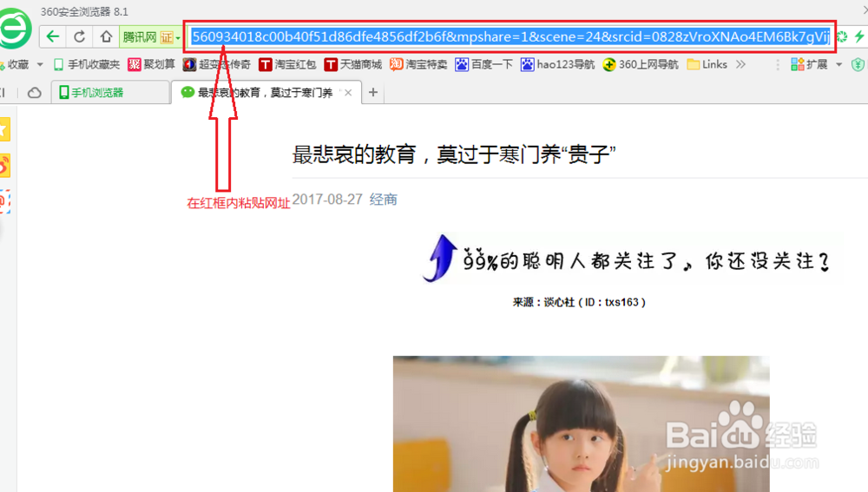
Task: Click the star favorites icon in sidebar
Action: (4, 130)
